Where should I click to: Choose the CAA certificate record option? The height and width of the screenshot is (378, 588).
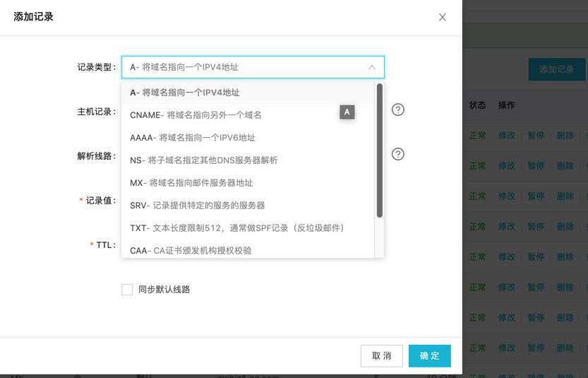pos(248,249)
